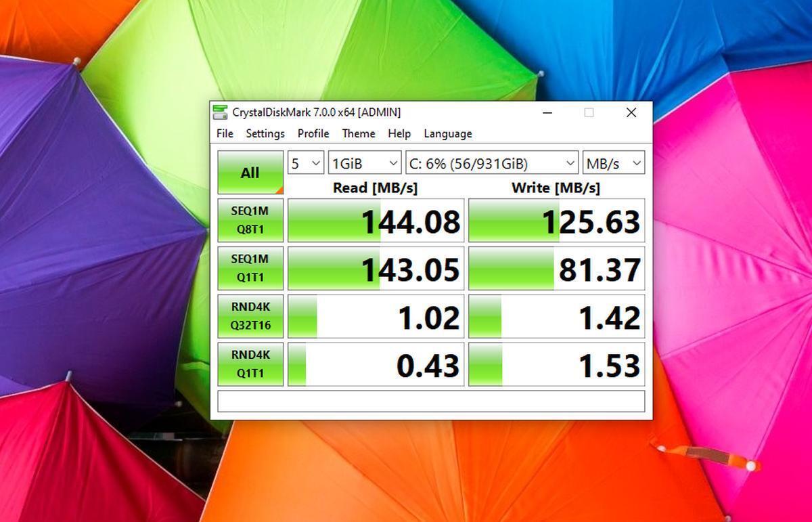Click the 81.37 write result
The image size is (812, 522).
point(557,269)
